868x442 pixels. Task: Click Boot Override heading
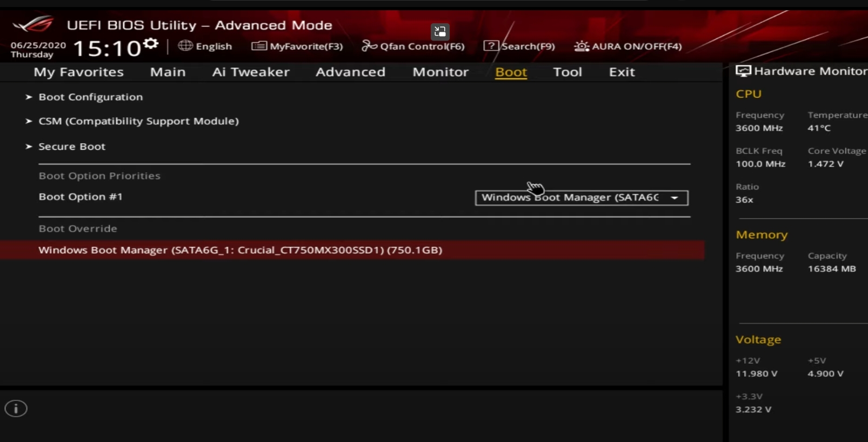[x=78, y=229]
